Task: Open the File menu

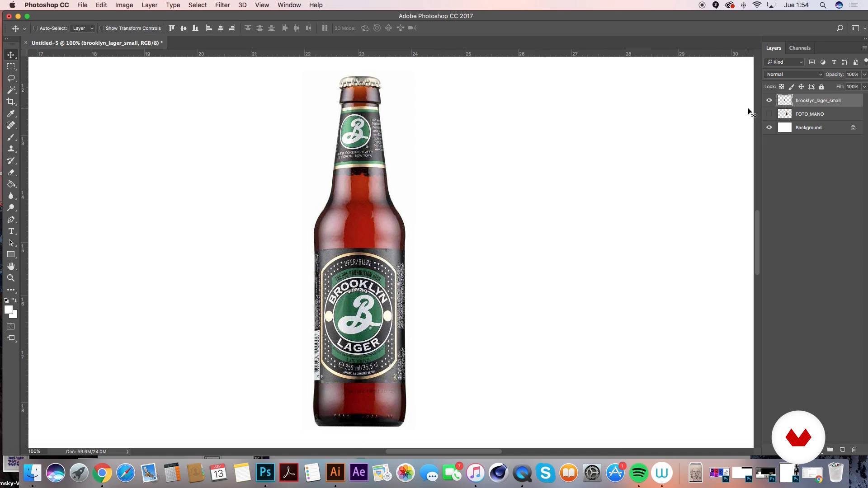Action: (x=82, y=5)
